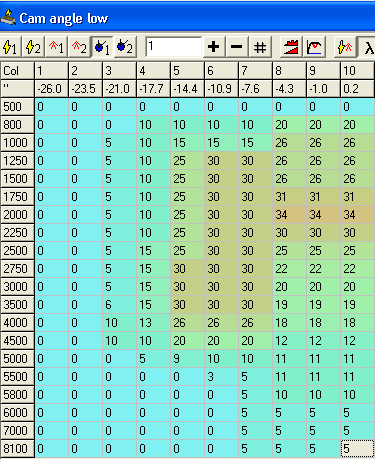Select the 500 RPM row header
375x459 pixels.
pos(17,107)
